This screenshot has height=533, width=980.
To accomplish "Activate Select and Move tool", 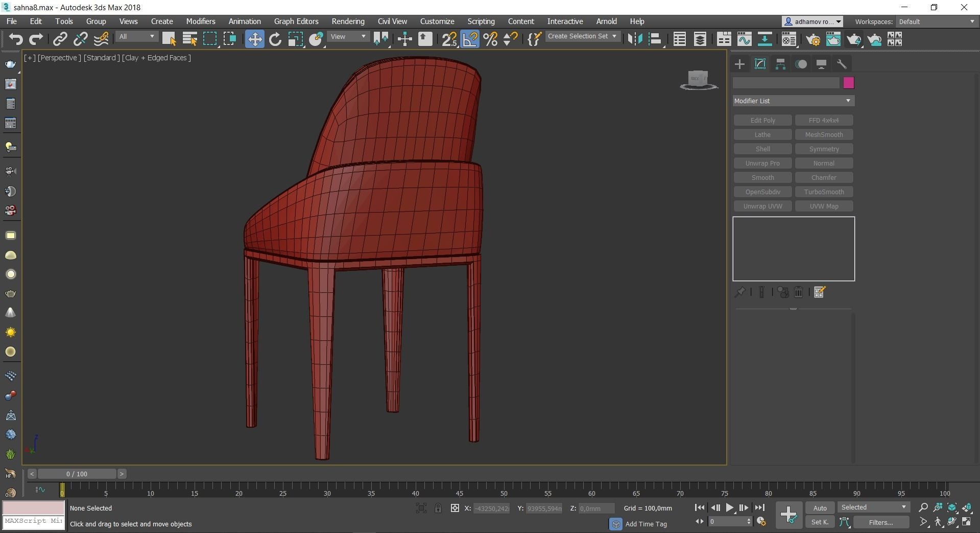I will coord(254,39).
